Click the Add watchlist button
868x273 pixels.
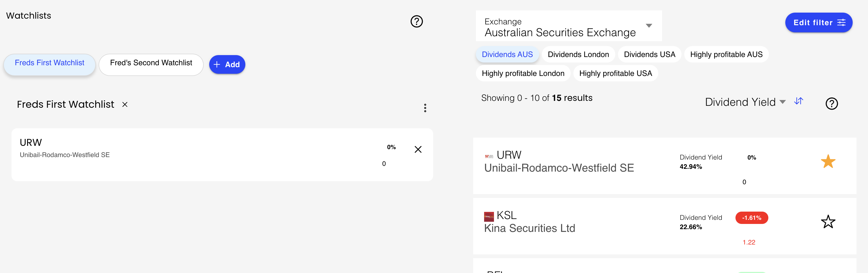227,64
